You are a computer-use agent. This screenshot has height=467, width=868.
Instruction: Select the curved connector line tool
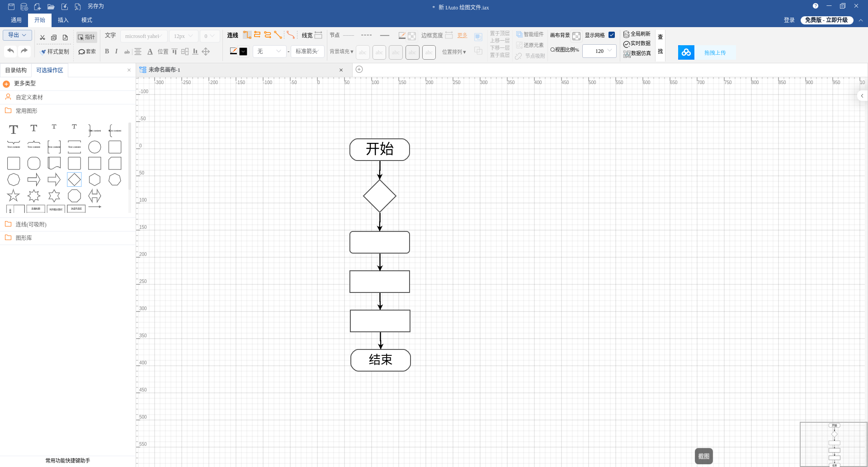tap(290, 35)
